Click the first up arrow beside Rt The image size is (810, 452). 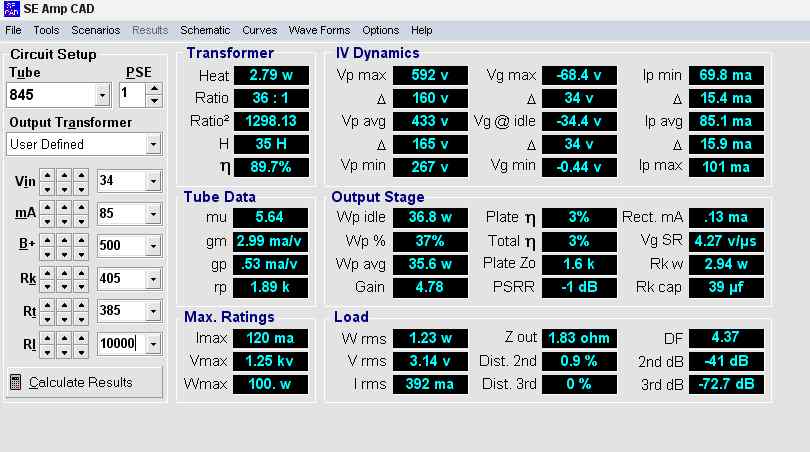47,305
